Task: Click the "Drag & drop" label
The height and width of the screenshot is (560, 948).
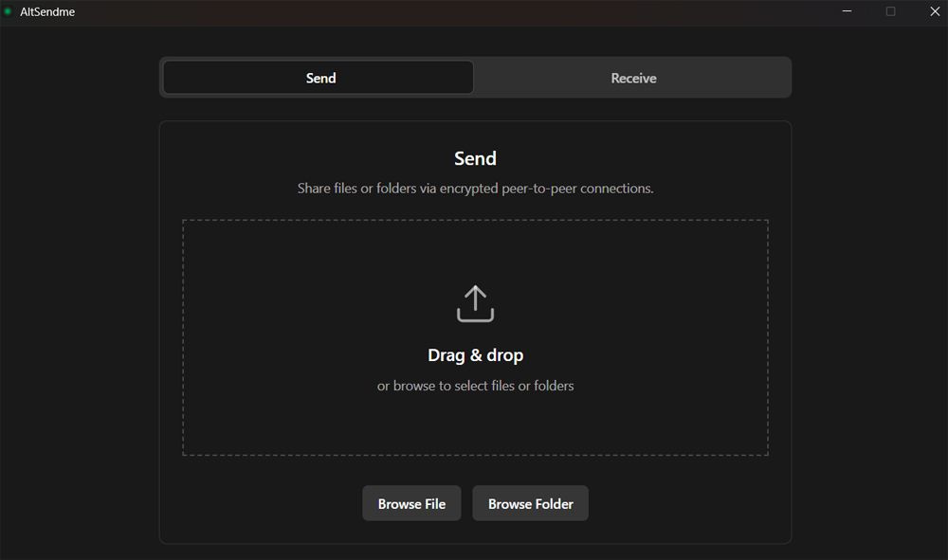Action: pos(475,355)
